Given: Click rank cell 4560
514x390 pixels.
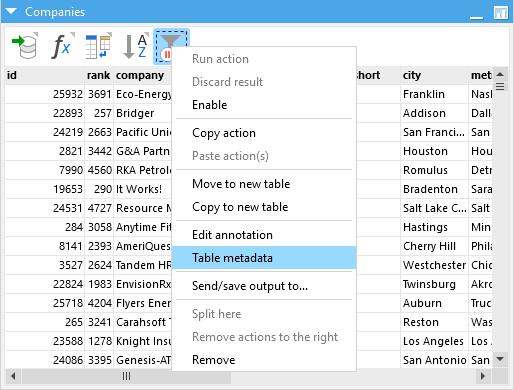Looking at the screenshot, I should (x=99, y=170).
